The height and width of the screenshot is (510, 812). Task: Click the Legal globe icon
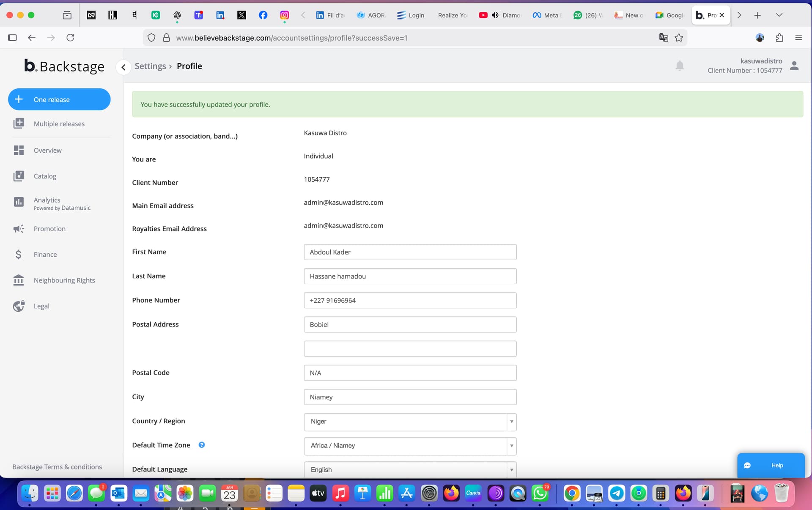pyautogui.click(x=19, y=306)
